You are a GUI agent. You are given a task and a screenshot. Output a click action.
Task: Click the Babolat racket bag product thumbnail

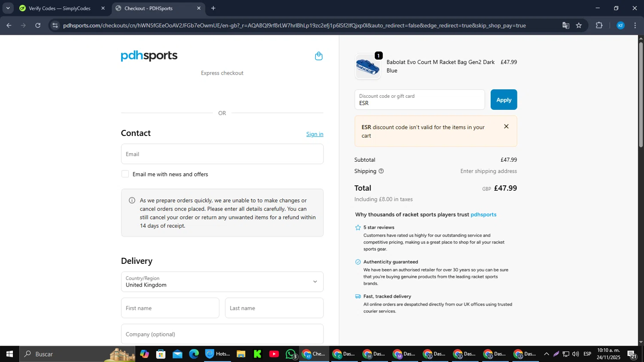pos(368,66)
